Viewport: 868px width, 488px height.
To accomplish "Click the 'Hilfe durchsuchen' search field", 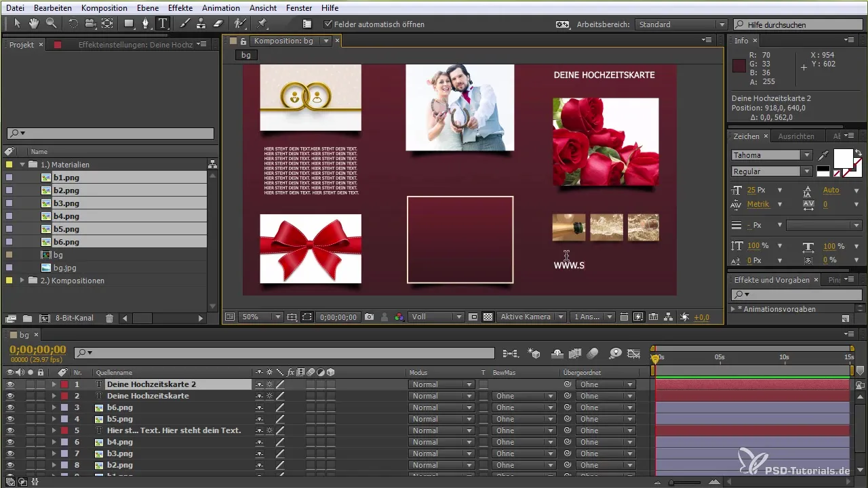I will (797, 24).
